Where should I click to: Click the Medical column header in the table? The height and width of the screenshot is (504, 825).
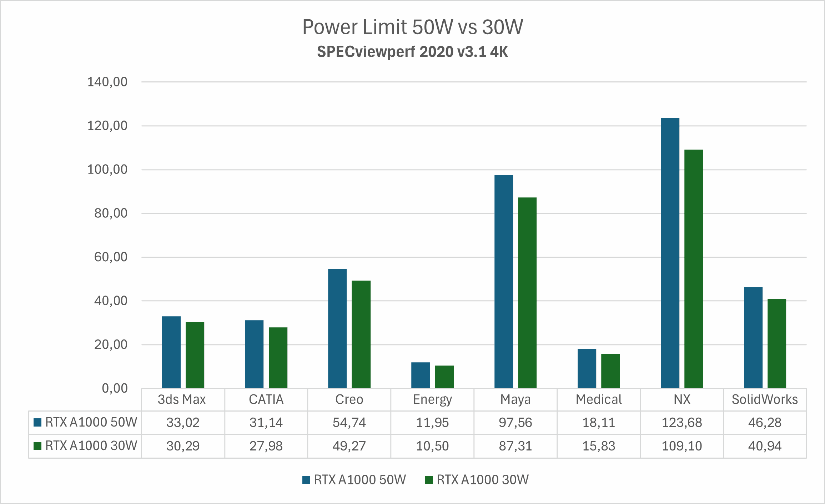[x=598, y=399]
